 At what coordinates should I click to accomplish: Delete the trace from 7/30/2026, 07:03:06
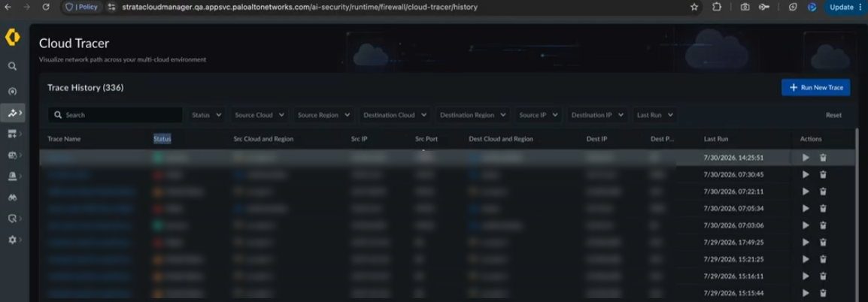[823, 225]
